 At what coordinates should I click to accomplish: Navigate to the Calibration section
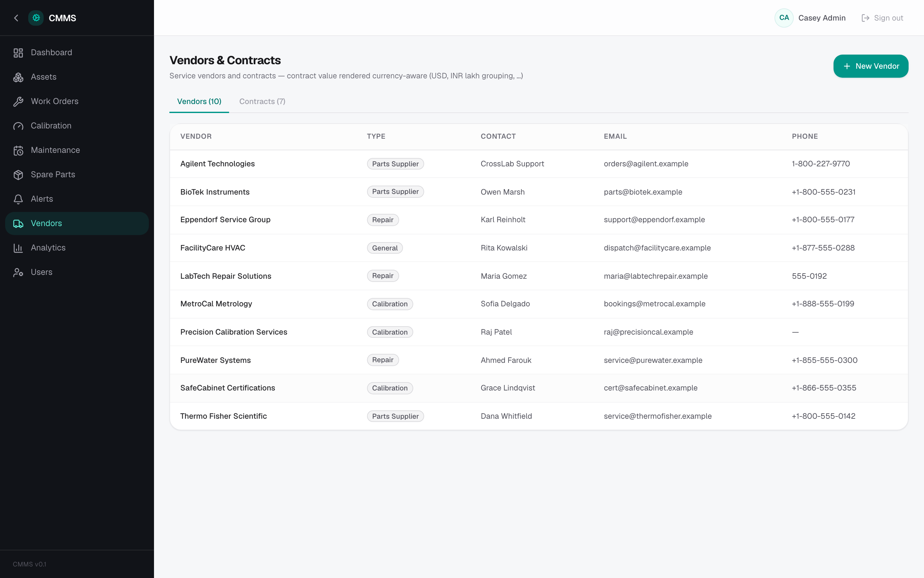click(77, 126)
